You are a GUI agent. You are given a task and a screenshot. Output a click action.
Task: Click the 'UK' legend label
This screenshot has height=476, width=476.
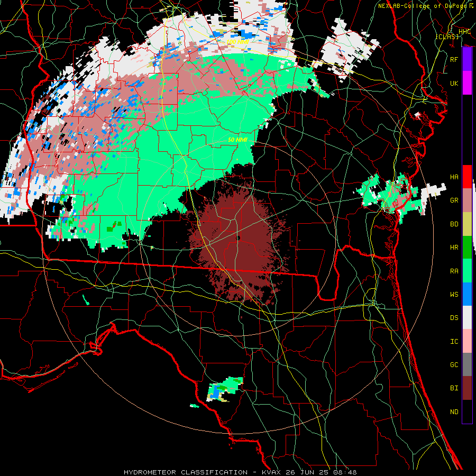tap(454, 83)
